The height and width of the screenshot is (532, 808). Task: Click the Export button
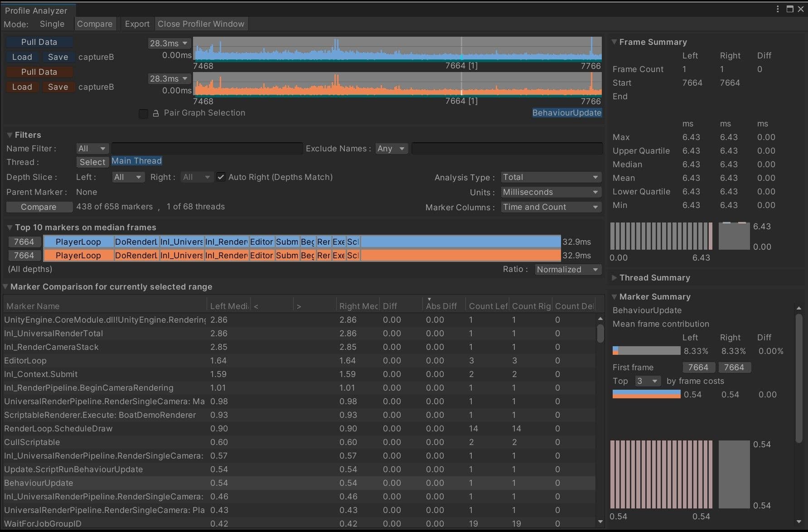click(x=137, y=24)
